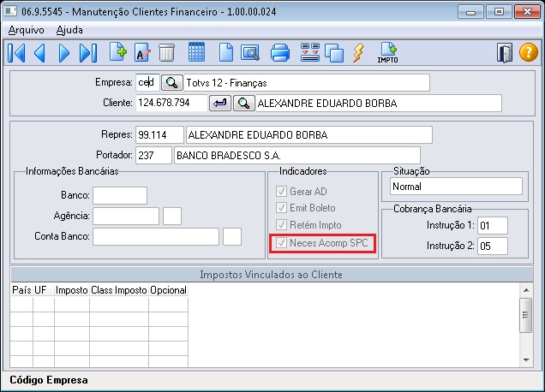Click the modify record icon
This screenshot has height=392, width=545.
142,53
